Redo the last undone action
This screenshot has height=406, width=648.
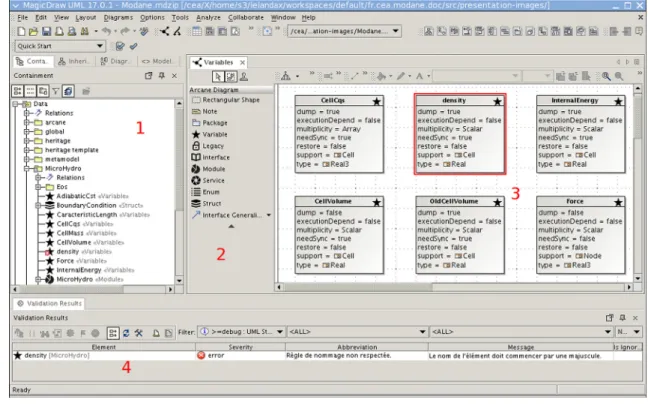(x=125, y=31)
